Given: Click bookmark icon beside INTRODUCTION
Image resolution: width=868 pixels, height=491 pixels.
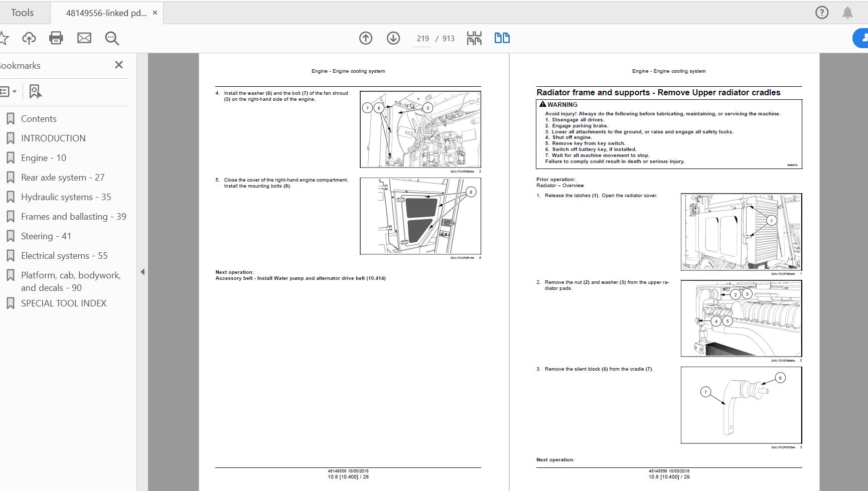Looking at the screenshot, I should [10, 138].
